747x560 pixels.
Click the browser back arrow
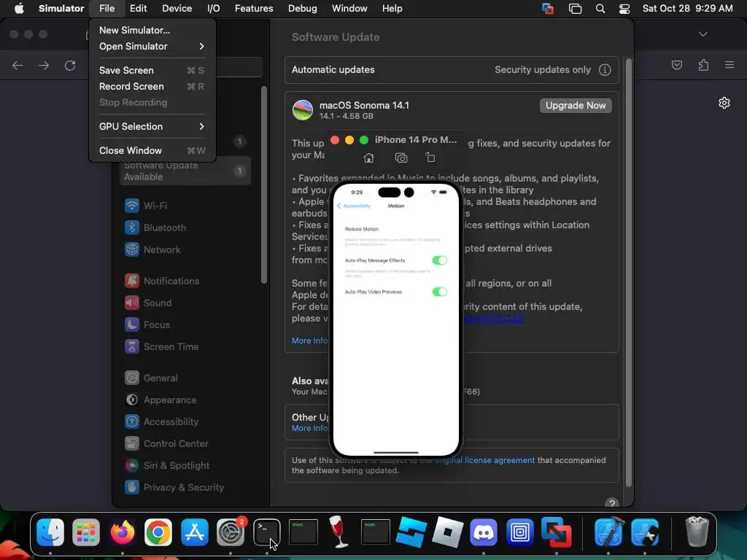(18, 65)
